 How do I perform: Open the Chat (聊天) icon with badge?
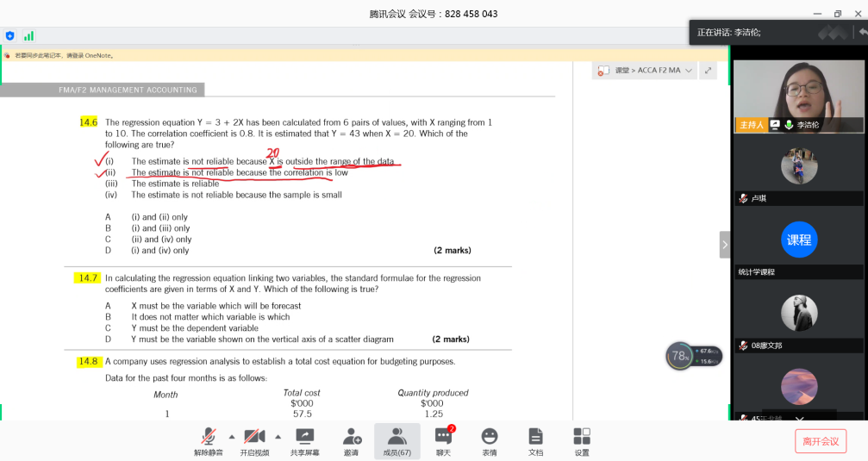coord(443,440)
